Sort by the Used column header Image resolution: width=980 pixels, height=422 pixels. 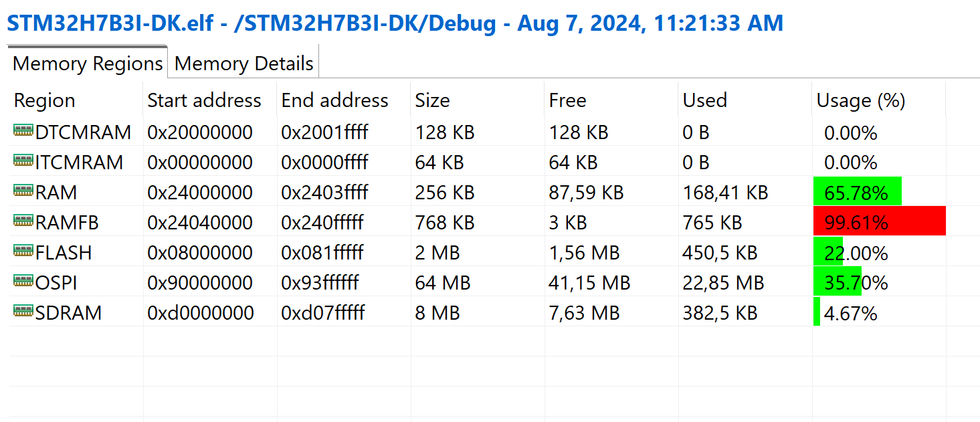tap(704, 100)
